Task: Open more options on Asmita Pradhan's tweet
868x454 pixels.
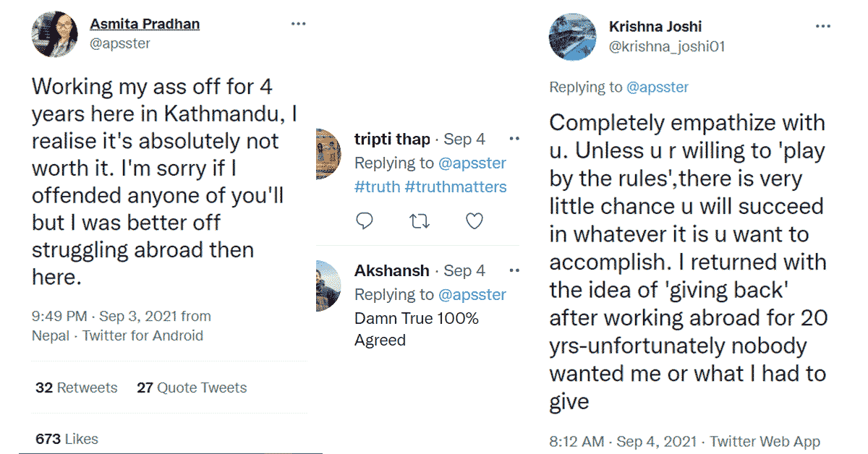Action: 299,24
